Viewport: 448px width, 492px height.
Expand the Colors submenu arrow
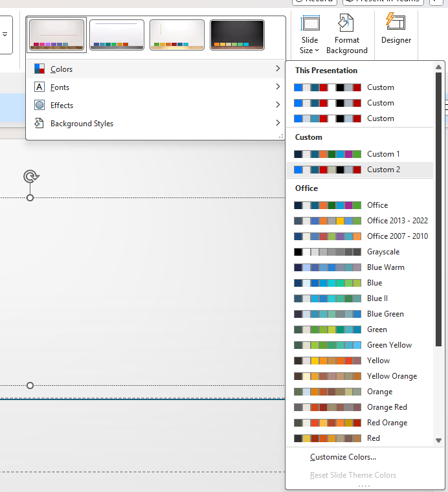click(278, 69)
